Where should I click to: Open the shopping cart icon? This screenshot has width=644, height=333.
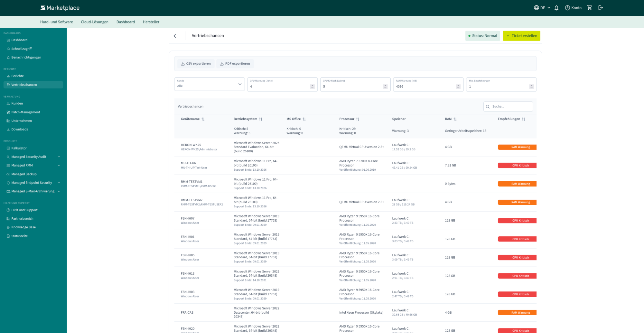[590, 8]
